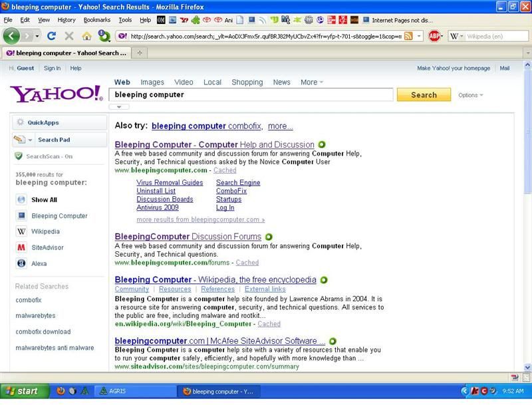Screen dimensions: 532x405
Task: Open the Windows Start menu
Action: tap(25, 391)
